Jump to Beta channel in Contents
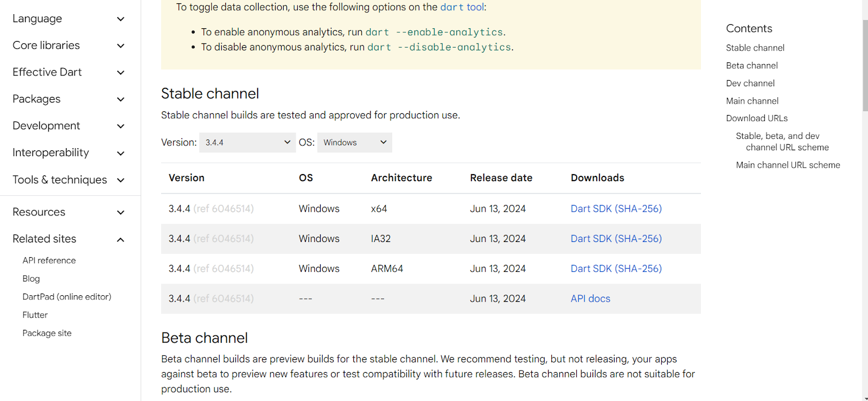This screenshot has height=401, width=868. pyautogui.click(x=752, y=66)
